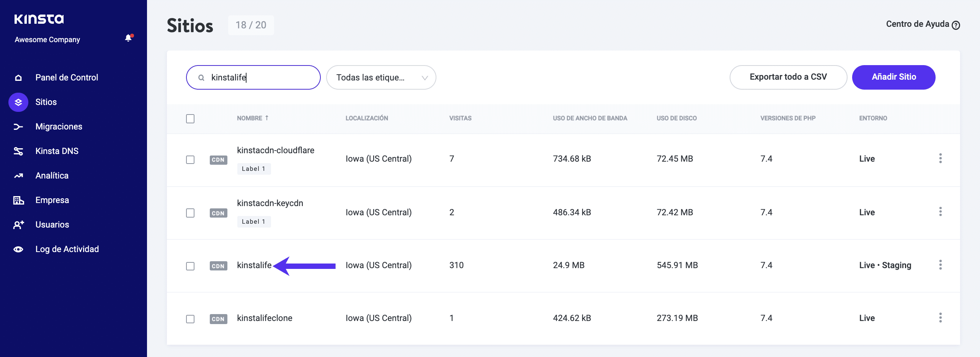Click the Log de Actividad eye icon
Viewport: 980px width, 357px height.
point(18,249)
